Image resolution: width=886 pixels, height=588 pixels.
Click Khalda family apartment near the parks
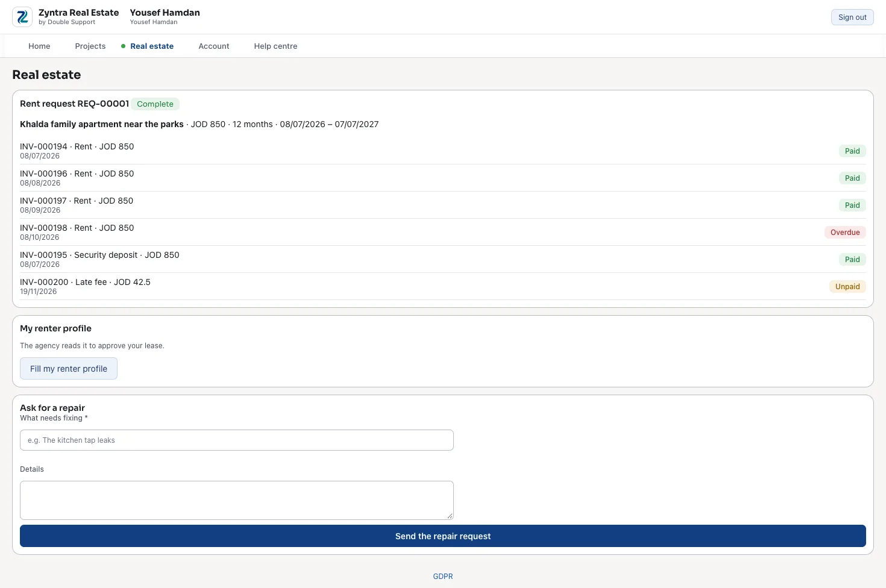[102, 124]
